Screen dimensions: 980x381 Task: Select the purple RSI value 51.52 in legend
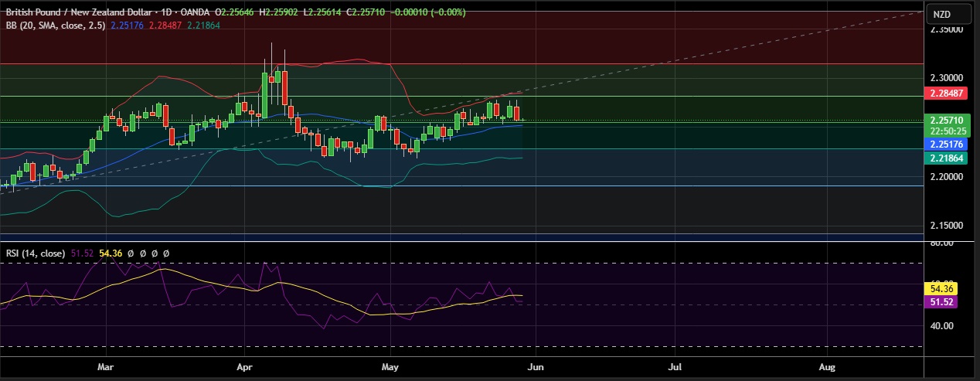pyautogui.click(x=81, y=253)
